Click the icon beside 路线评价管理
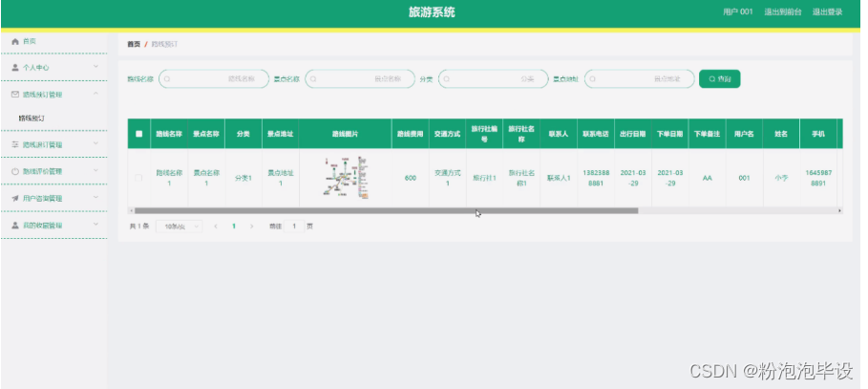 pos(15,171)
